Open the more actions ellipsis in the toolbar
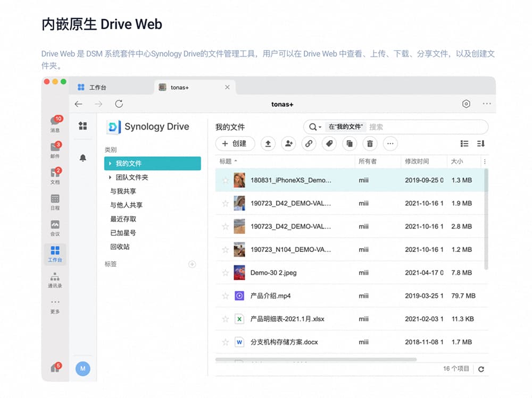 pyautogui.click(x=390, y=144)
